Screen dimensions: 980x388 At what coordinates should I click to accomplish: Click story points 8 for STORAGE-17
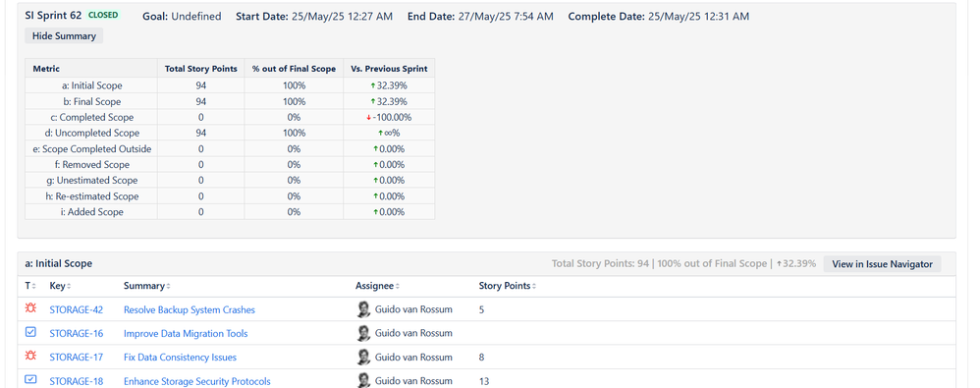(481, 358)
